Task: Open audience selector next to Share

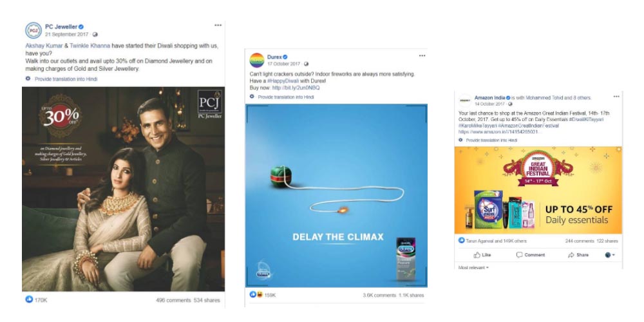Action: coord(610,255)
